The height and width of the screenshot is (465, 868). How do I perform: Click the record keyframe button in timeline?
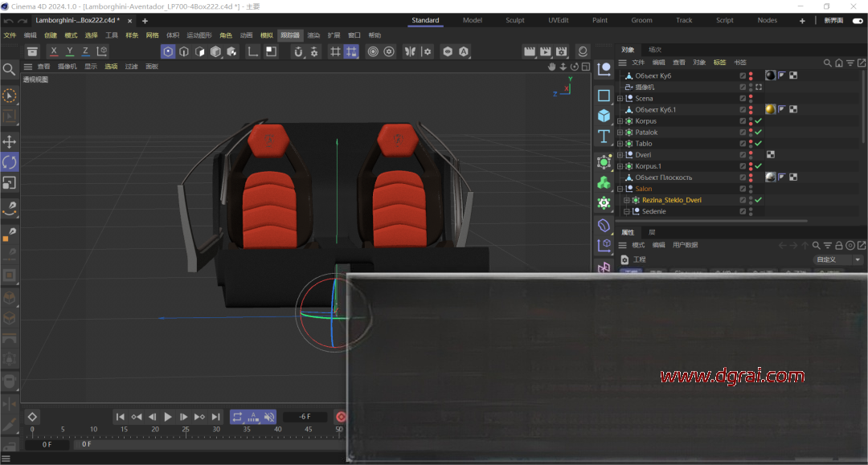click(x=341, y=417)
